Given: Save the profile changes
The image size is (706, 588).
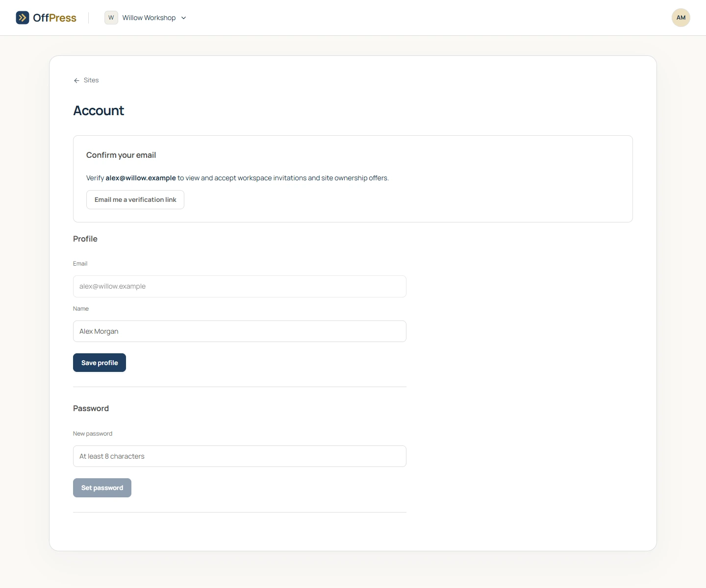Looking at the screenshot, I should click(x=100, y=363).
